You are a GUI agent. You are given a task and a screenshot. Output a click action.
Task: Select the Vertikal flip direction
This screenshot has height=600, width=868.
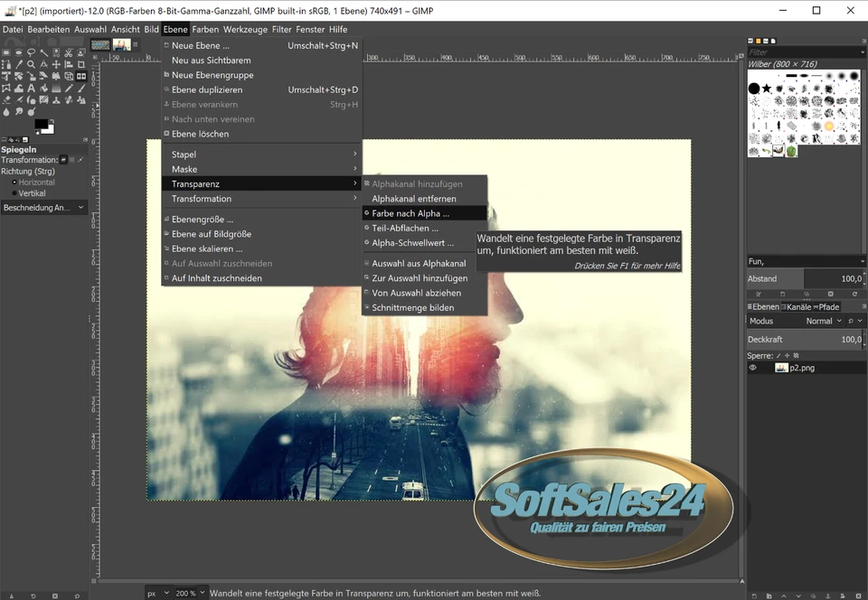[32, 192]
